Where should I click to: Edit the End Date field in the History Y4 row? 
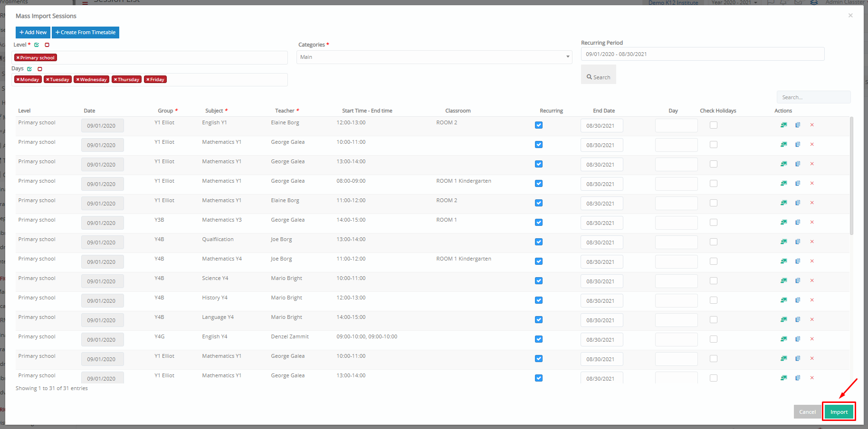point(601,301)
